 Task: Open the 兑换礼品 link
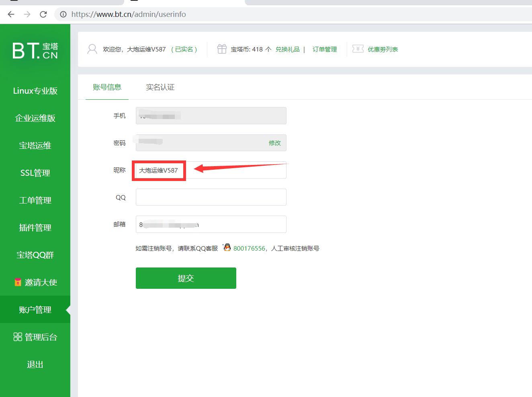[x=287, y=49]
